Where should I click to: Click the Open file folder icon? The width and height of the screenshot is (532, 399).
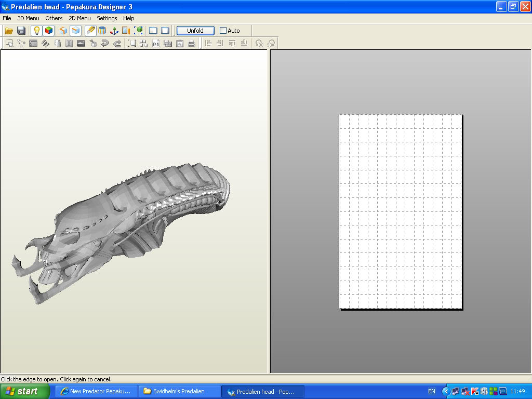pos(9,31)
